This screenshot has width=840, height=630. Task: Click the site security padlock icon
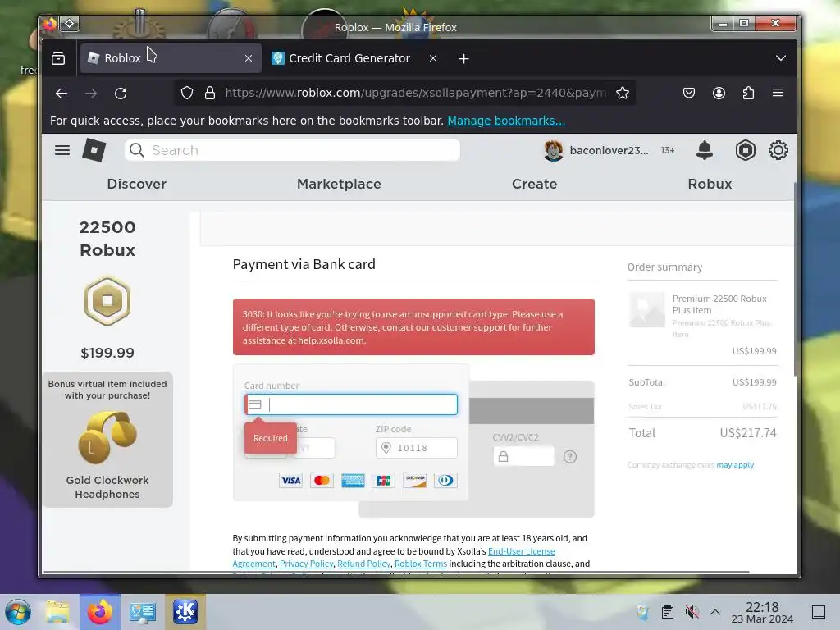click(210, 94)
